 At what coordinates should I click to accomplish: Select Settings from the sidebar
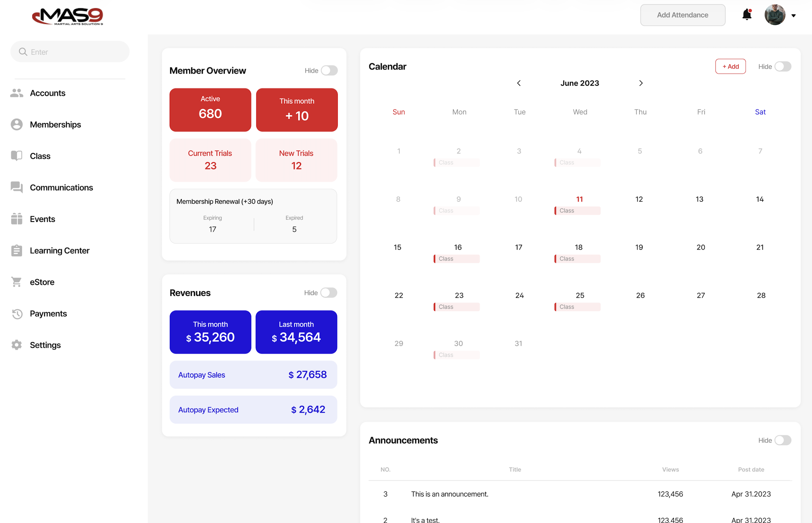[x=45, y=345]
